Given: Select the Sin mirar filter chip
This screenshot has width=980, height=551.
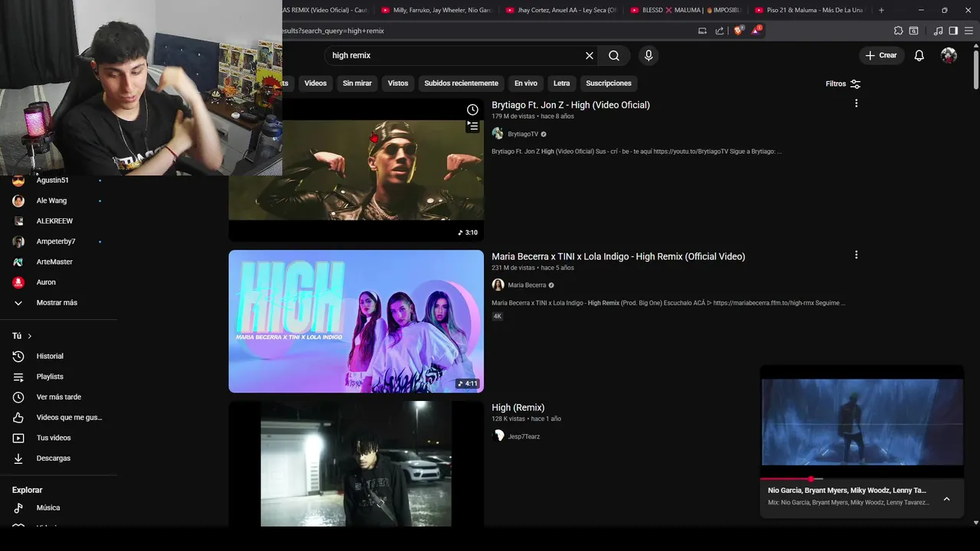Looking at the screenshot, I should [x=358, y=83].
